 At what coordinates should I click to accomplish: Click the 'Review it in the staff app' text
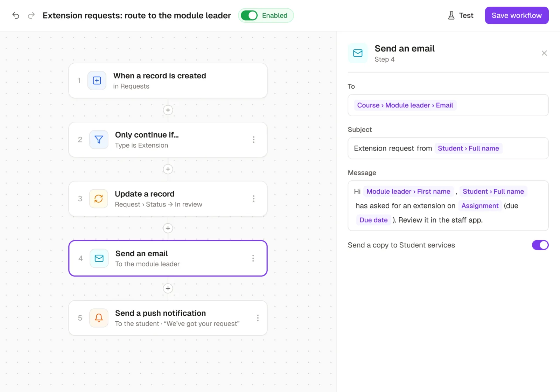coord(440,220)
